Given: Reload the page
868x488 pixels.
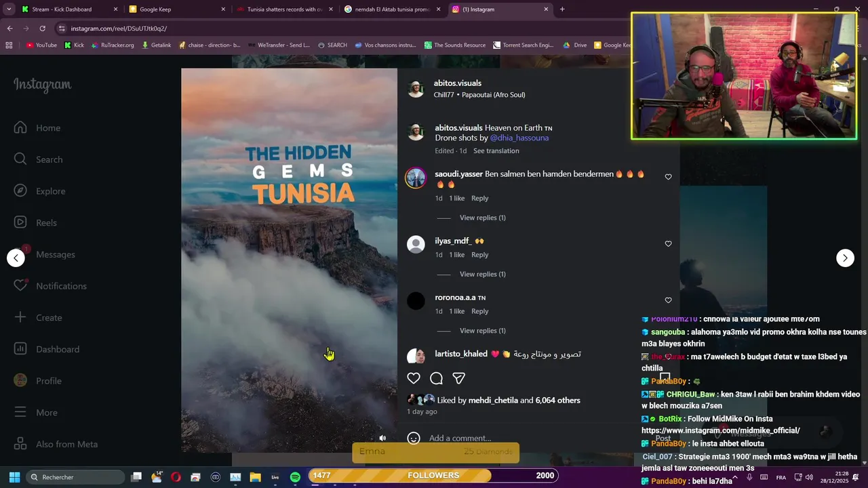Looking at the screenshot, I should coord(42,28).
